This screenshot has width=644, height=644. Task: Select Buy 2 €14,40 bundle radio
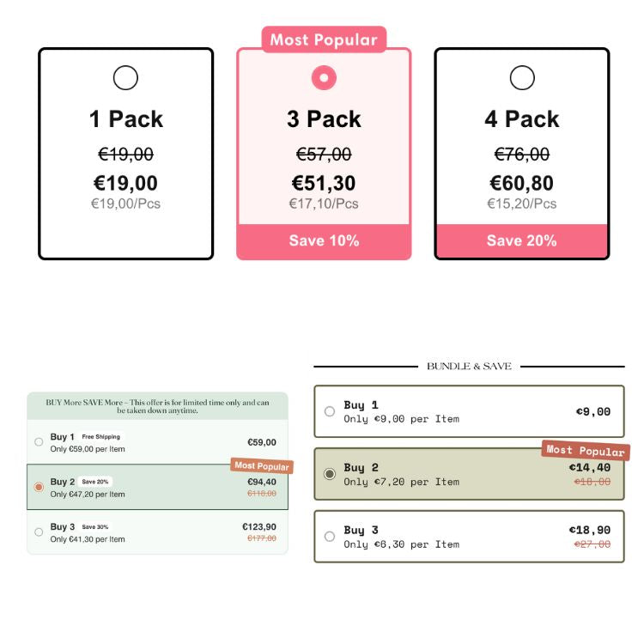tap(330, 474)
